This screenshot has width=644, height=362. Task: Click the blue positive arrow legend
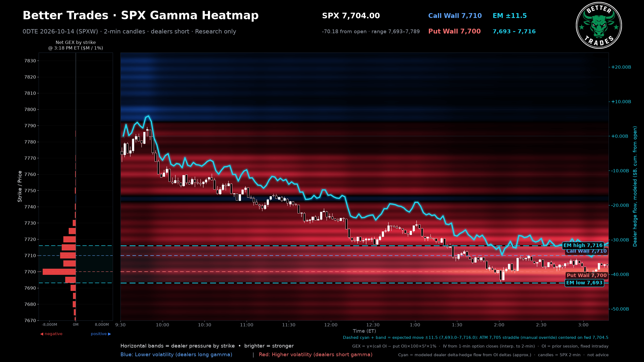point(101,334)
